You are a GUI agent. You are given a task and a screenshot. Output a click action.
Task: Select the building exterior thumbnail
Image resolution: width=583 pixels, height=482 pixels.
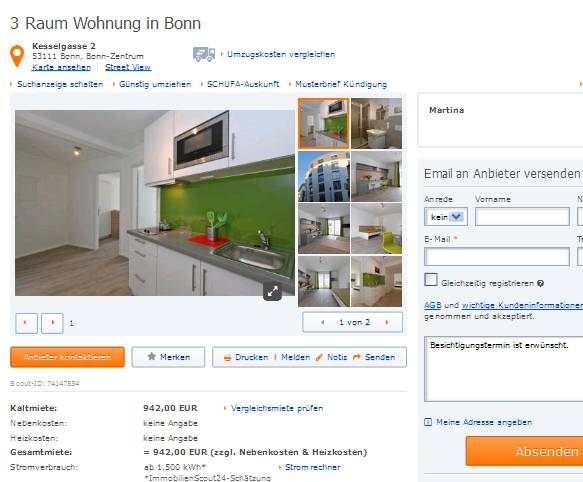(324, 176)
